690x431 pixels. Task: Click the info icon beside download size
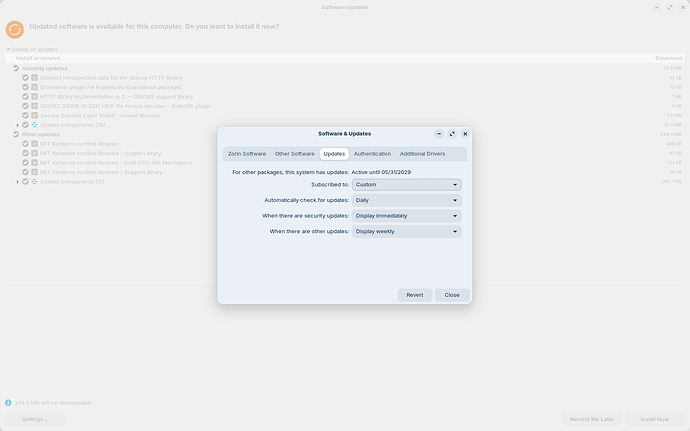coord(8,403)
